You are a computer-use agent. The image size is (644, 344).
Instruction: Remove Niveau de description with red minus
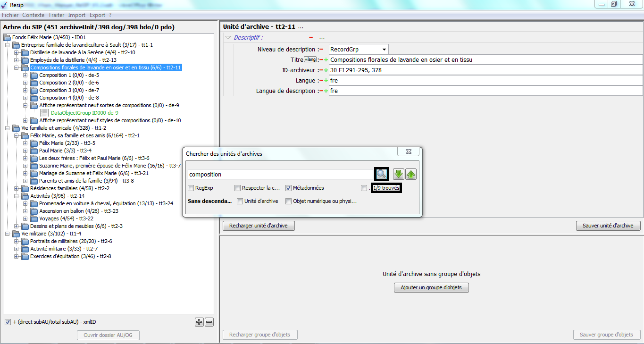[x=321, y=50]
